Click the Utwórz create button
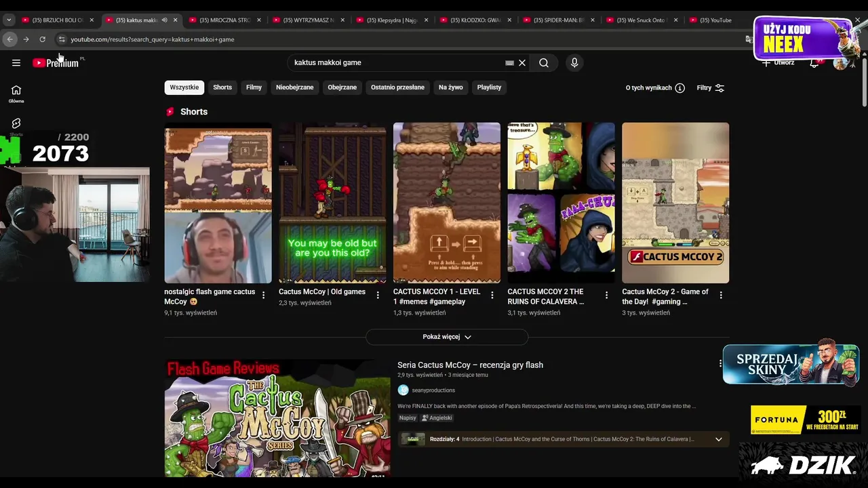The height and width of the screenshot is (488, 868). tap(778, 63)
